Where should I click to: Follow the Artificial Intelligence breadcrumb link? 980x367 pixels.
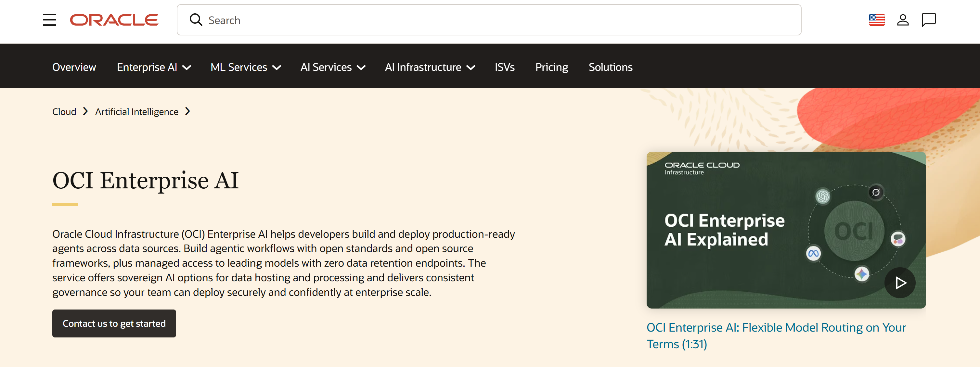click(x=136, y=111)
